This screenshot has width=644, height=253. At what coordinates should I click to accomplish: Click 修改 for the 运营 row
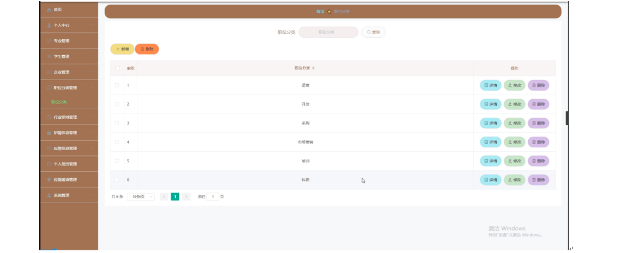(x=514, y=85)
